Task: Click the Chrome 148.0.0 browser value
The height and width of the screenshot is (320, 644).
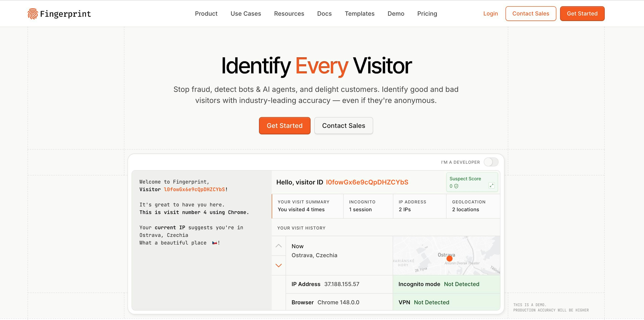Action: pos(338,302)
